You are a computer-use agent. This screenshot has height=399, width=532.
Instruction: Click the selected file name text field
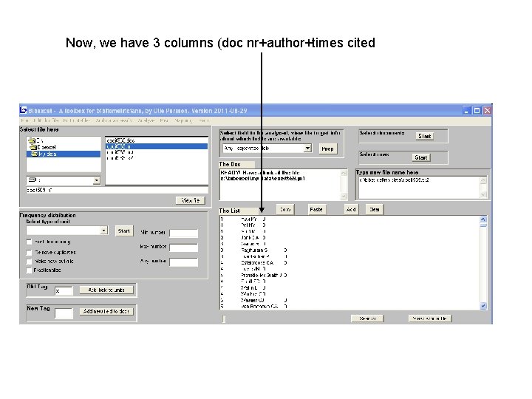pos(117,190)
